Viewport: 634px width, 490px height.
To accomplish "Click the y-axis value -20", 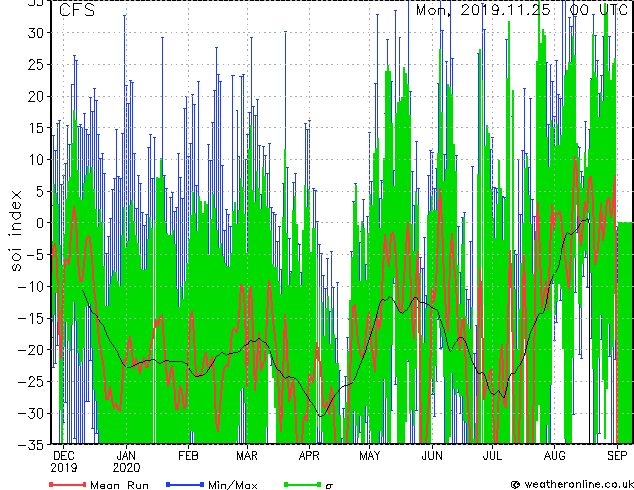I will coord(31,350).
